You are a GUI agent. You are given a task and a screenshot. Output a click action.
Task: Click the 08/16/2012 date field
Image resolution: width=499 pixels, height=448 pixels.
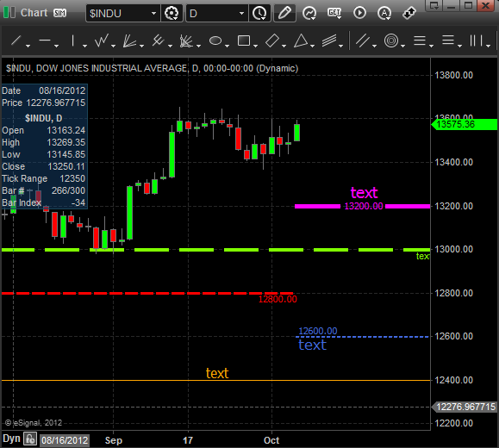65,440
